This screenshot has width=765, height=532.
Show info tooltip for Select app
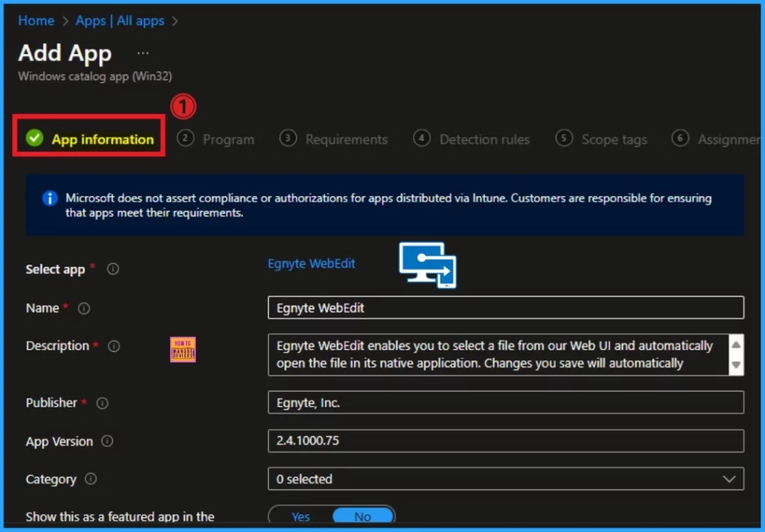pos(113,269)
